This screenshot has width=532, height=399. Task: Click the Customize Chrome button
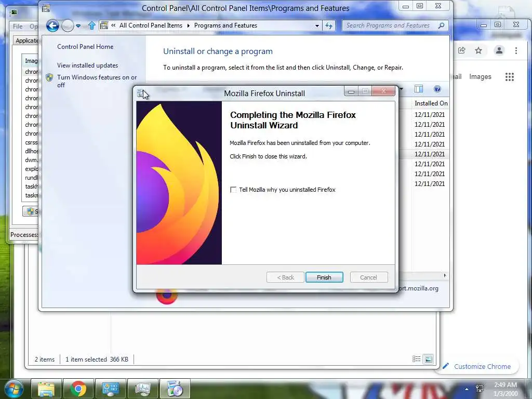(477, 366)
